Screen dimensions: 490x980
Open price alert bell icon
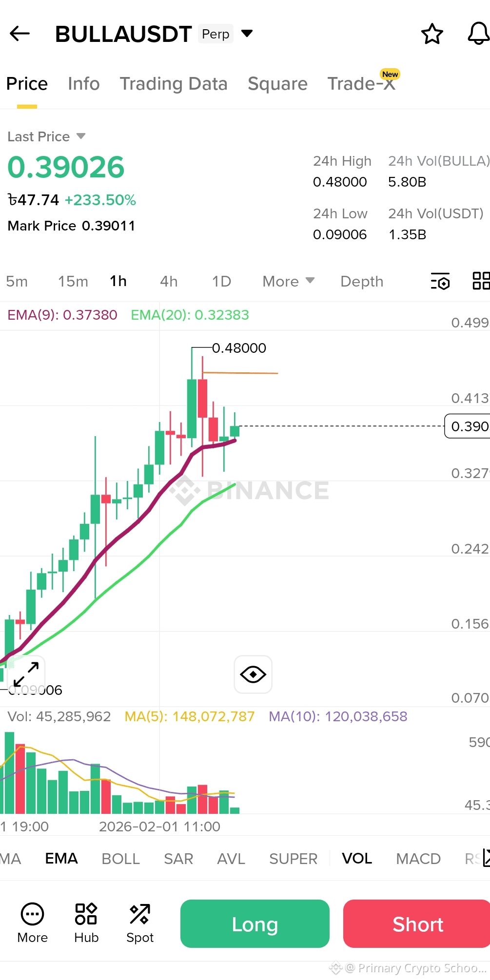click(x=478, y=34)
